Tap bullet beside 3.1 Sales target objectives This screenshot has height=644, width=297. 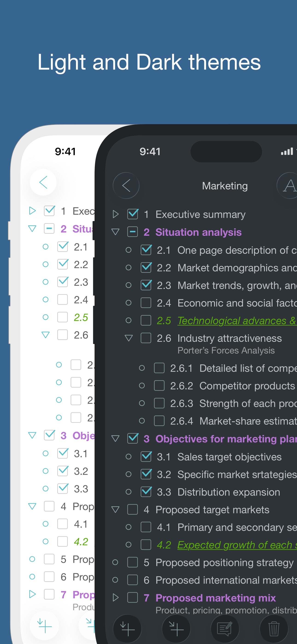click(x=128, y=457)
